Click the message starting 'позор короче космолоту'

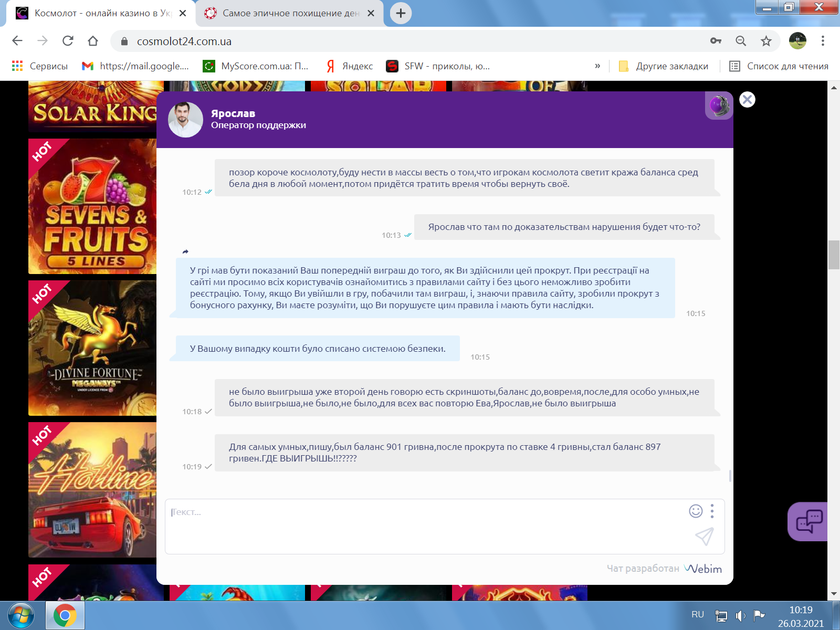click(465, 178)
